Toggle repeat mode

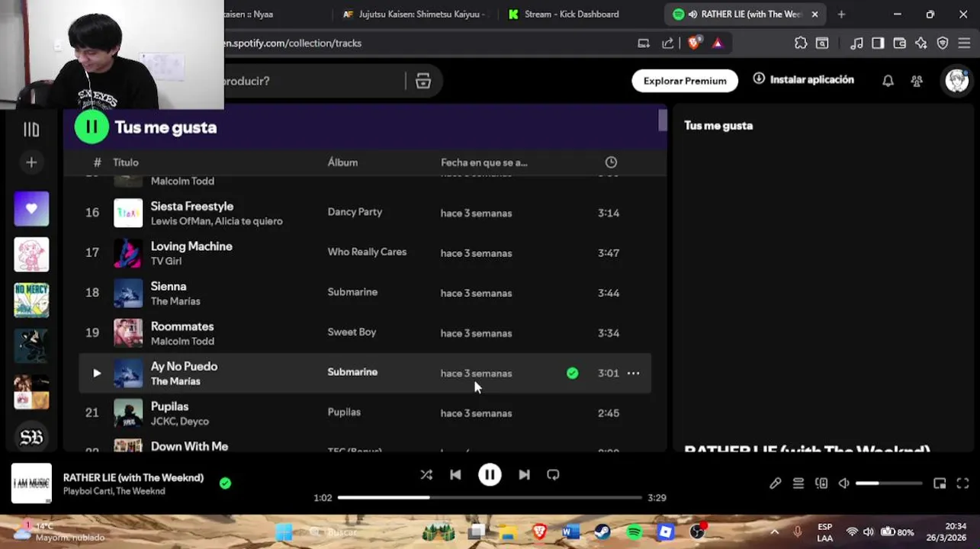tap(553, 475)
